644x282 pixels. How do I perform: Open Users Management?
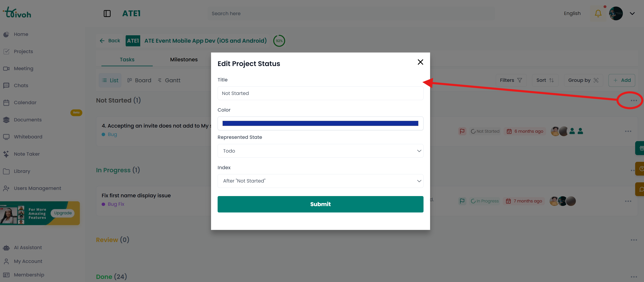[37, 188]
